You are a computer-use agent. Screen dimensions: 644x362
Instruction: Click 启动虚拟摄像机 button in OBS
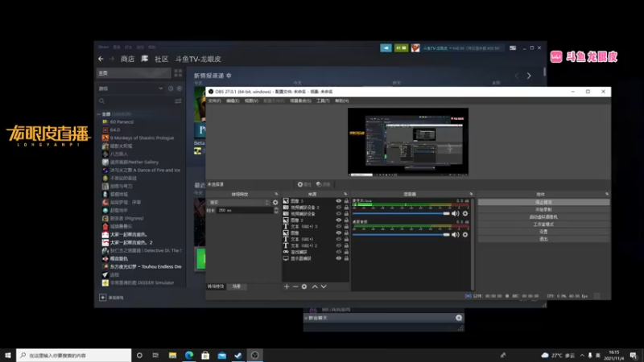point(543,217)
